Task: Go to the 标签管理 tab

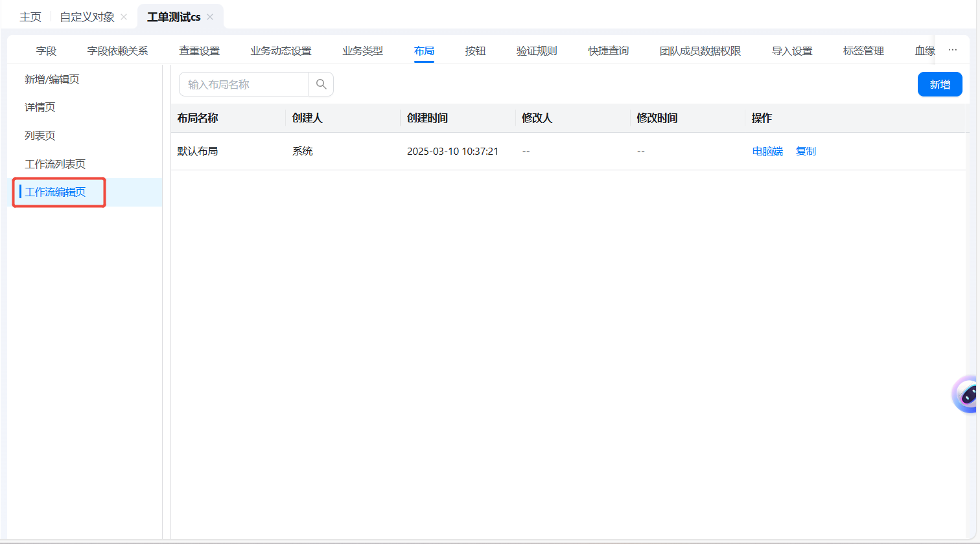Action: click(863, 51)
